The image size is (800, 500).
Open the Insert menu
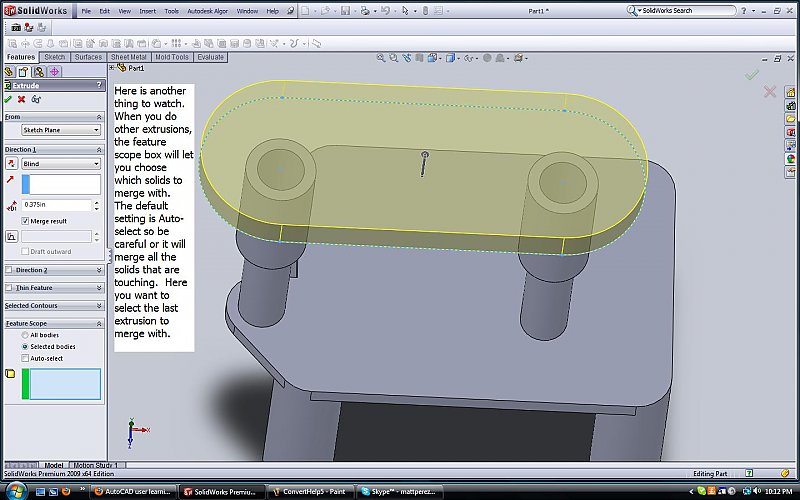pos(147,10)
